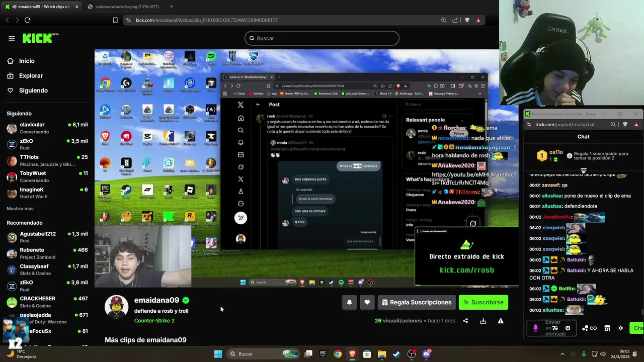The width and height of the screenshot is (644, 362).
Task: Bookmark this page in the address bar
Action: pos(115,20)
